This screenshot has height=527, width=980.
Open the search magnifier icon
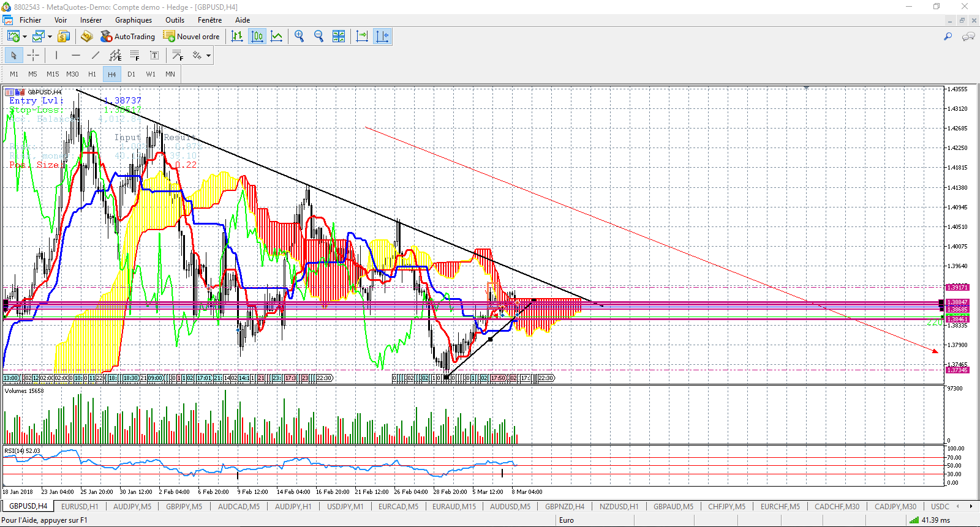point(948,37)
